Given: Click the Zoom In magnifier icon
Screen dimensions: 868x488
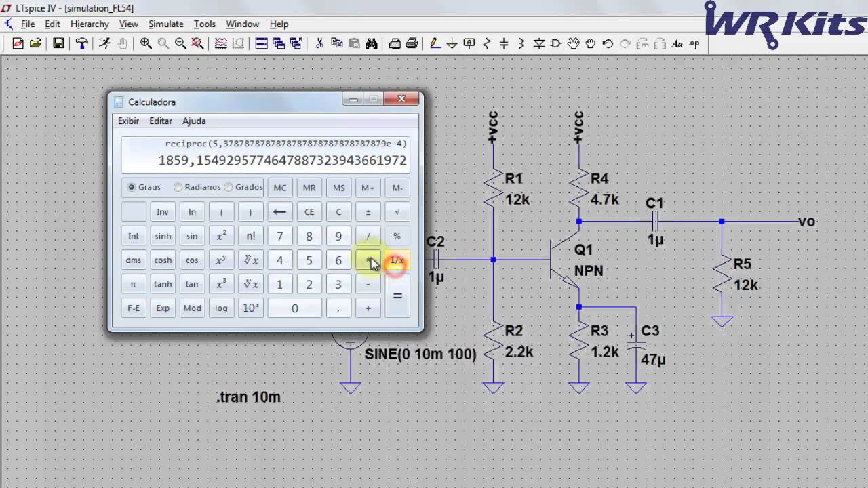Looking at the screenshot, I should 146,43.
